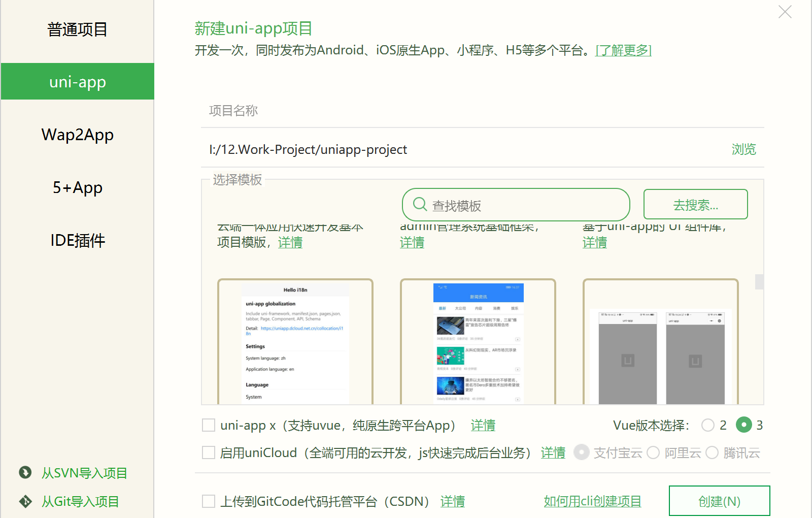Image resolution: width=812 pixels, height=518 pixels.
Task: Select Vue version 2 radio button
Action: pyautogui.click(x=708, y=425)
